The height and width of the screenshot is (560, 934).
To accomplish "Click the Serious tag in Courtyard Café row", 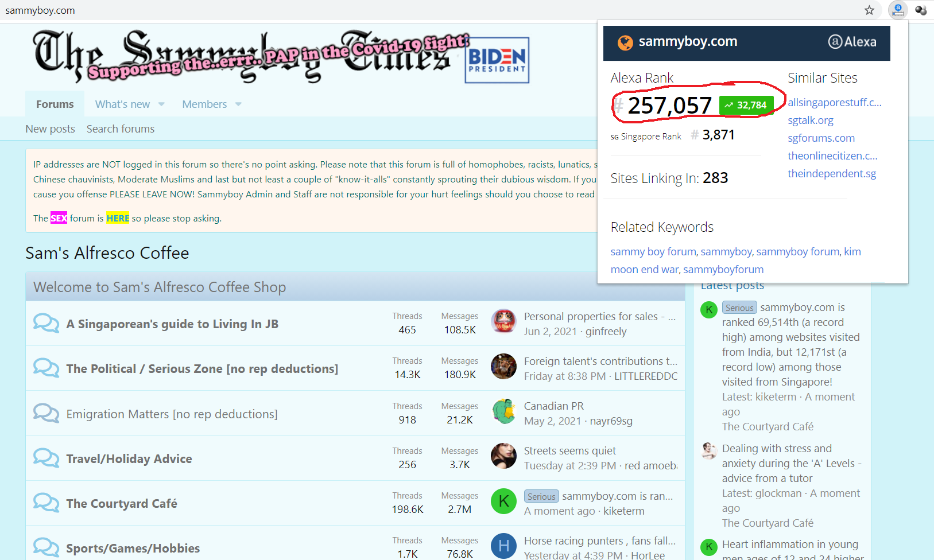I will coord(541,496).
